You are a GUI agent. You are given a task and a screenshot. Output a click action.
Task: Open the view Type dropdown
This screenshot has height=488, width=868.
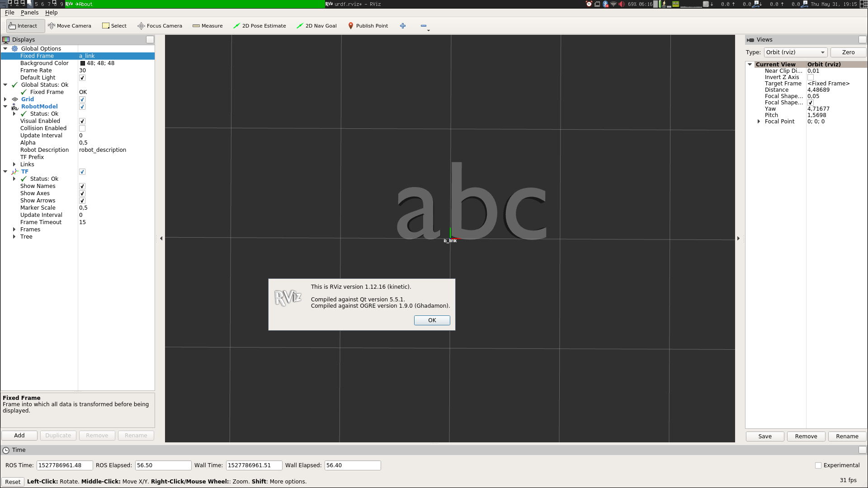pyautogui.click(x=795, y=52)
